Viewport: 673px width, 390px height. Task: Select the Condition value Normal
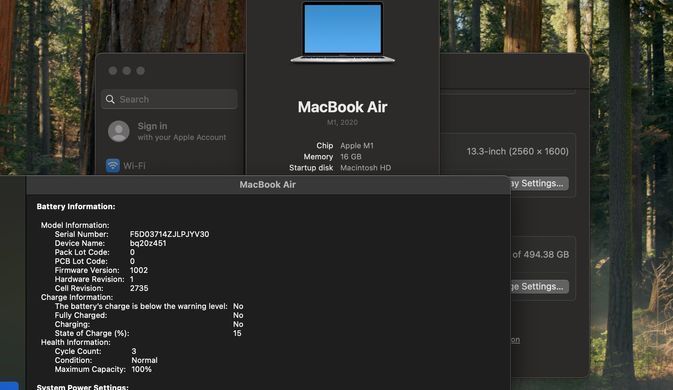(144, 360)
